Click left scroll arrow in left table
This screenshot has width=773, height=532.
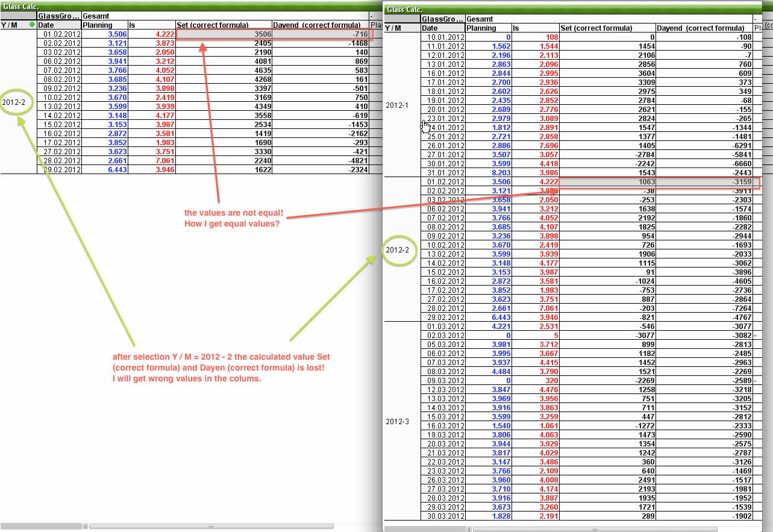(x=85, y=526)
